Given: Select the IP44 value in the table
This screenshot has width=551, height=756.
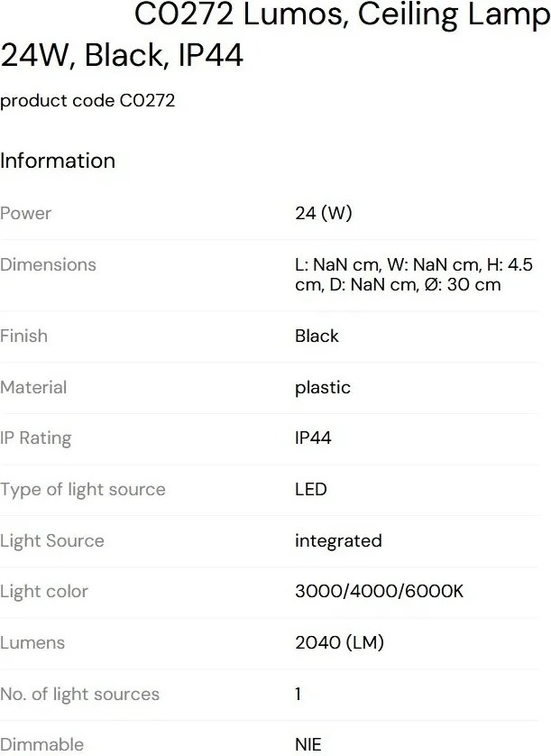Looking at the screenshot, I should (x=313, y=438).
